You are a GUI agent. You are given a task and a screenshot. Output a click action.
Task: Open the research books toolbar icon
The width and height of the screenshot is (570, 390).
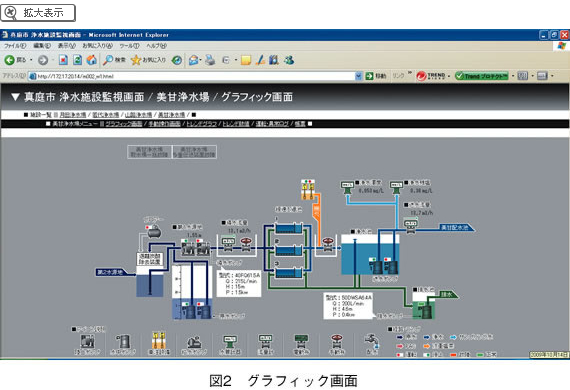pos(274,60)
